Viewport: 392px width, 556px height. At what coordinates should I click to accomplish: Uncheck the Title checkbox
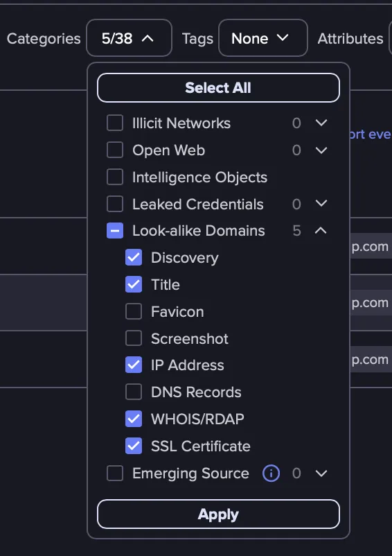tap(134, 284)
